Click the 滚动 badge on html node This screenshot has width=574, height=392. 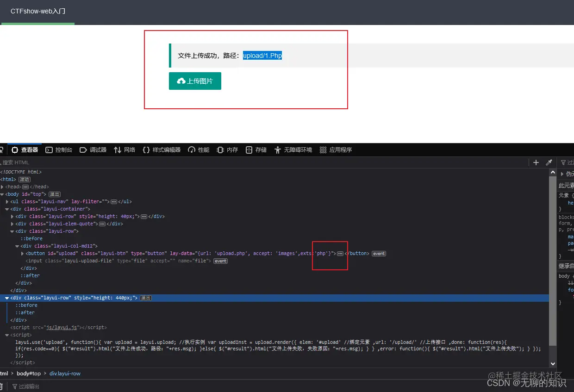(25, 180)
